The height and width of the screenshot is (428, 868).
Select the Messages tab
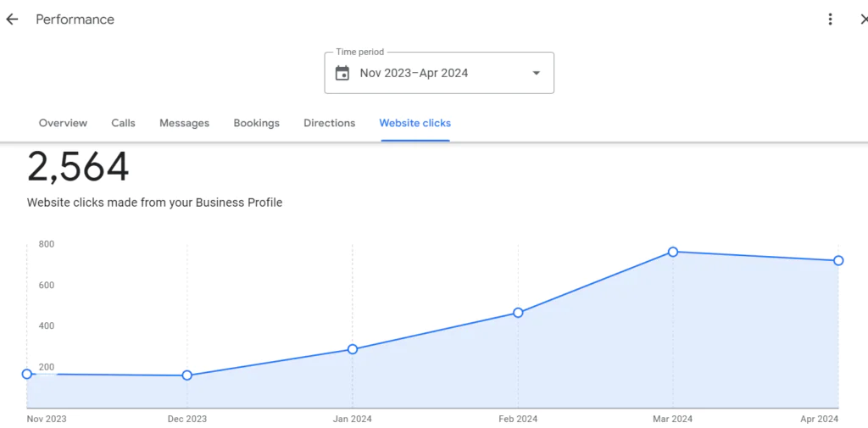184,123
